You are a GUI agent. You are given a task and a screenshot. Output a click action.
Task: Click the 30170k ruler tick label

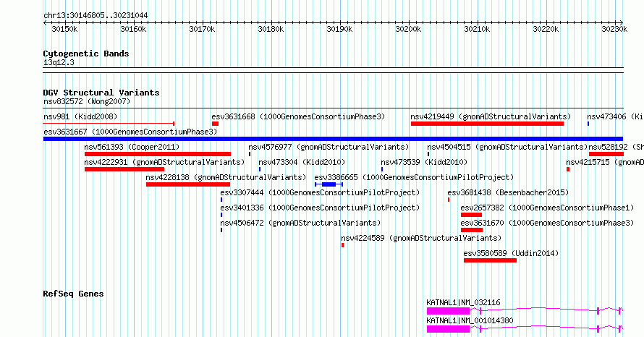(x=202, y=29)
